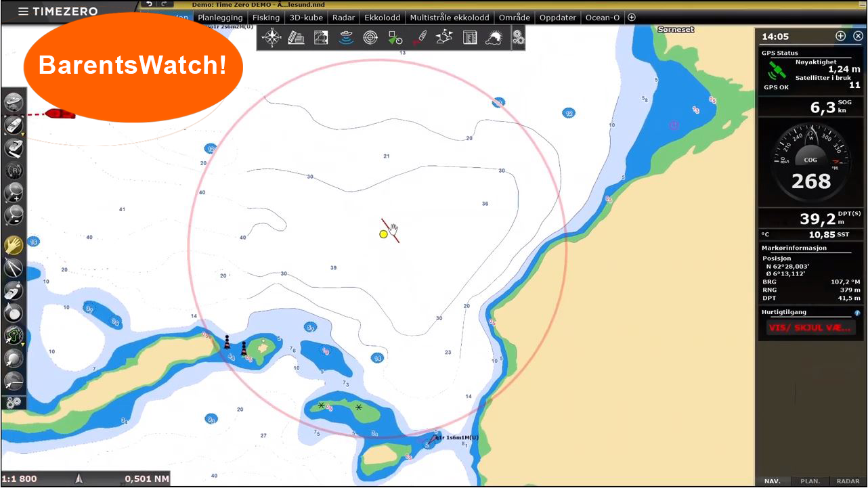Click the redo arrow in title bar
The image size is (868, 488).
pos(163,4)
